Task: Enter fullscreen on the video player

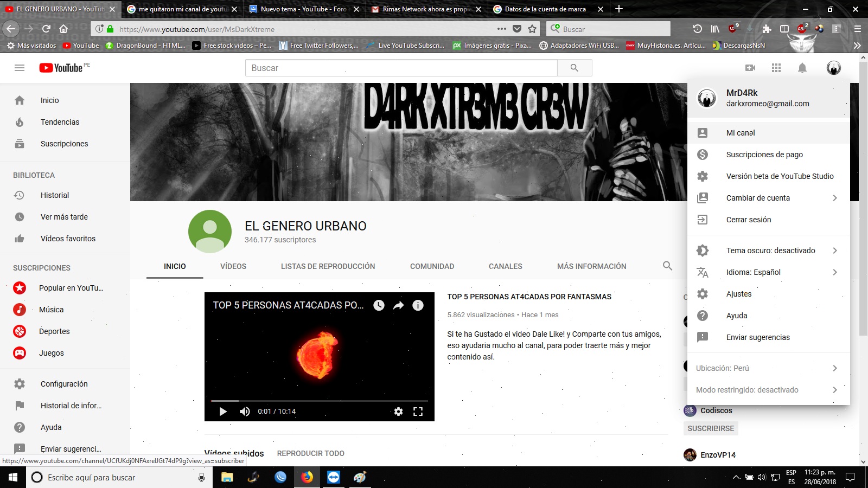Action: [418, 412]
